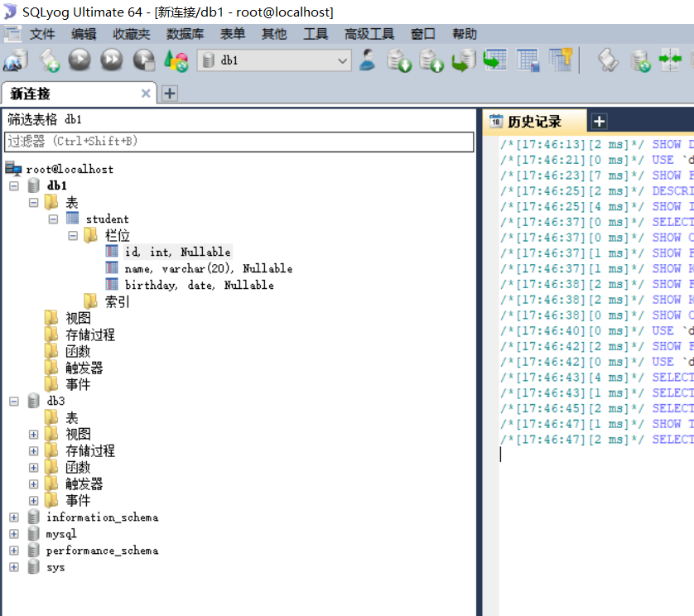Click the refresh object browser shapes icon
The width and height of the screenshot is (694, 616).
(176, 60)
